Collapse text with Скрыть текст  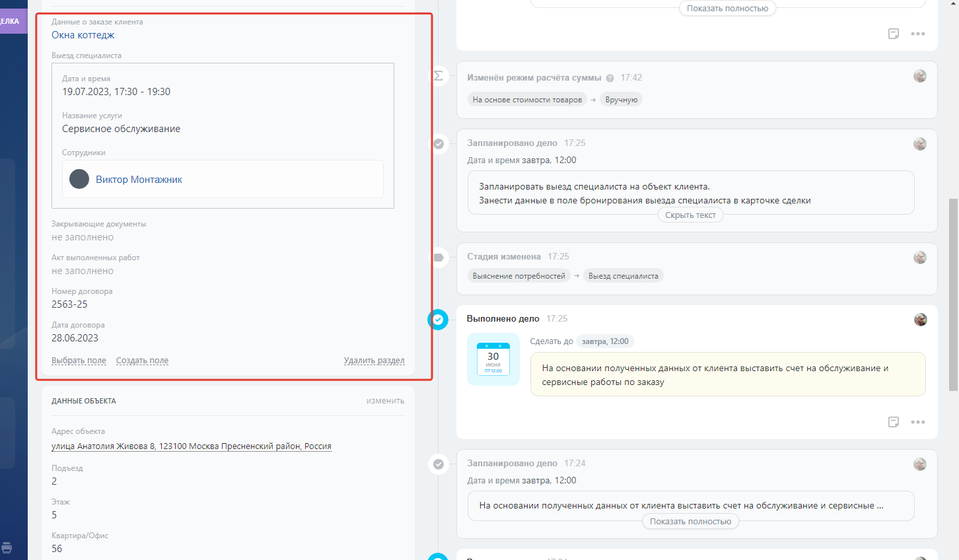(x=690, y=215)
